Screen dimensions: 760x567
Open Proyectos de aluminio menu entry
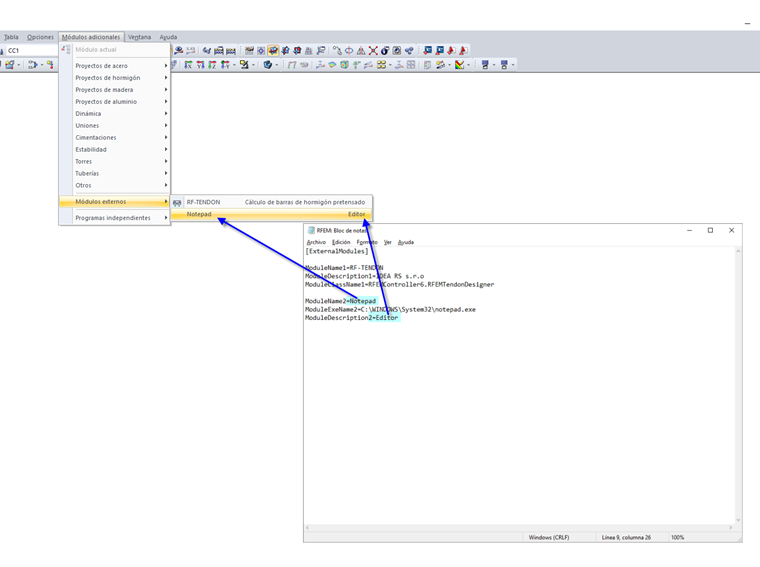tap(114, 102)
